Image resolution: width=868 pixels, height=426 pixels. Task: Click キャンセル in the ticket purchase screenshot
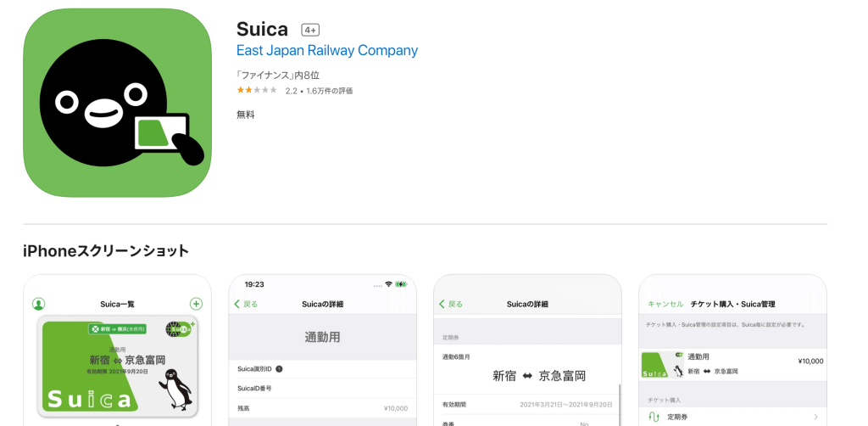pyautogui.click(x=665, y=304)
